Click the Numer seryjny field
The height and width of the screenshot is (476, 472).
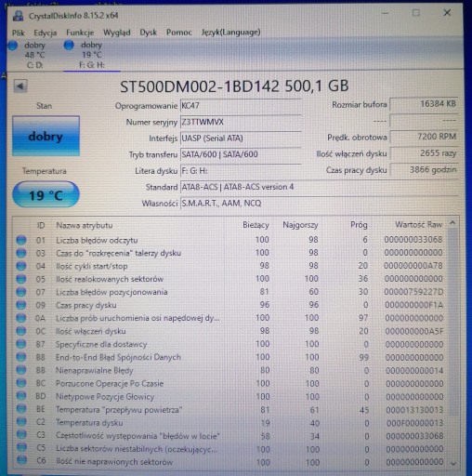(x=241, y=122)
